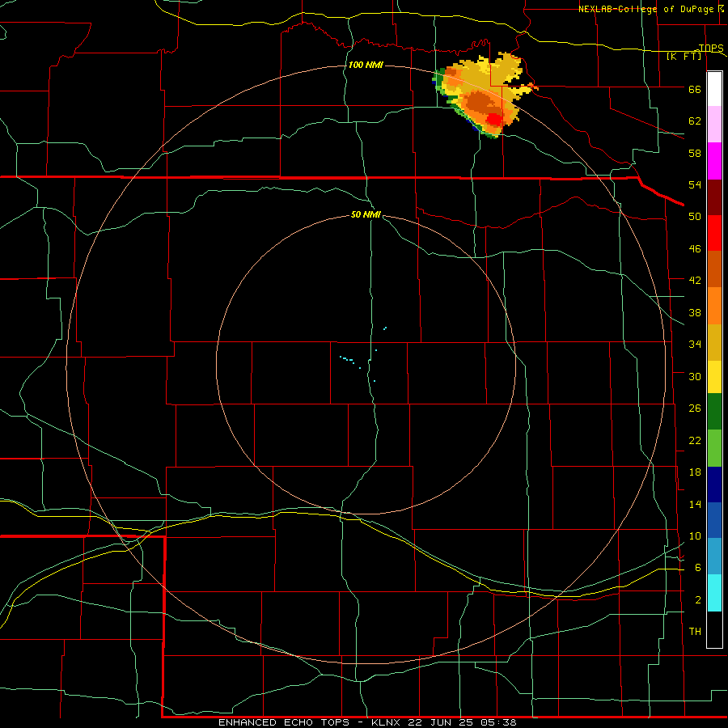
Task: Click legend value "46"
Action: click(695, 248)
